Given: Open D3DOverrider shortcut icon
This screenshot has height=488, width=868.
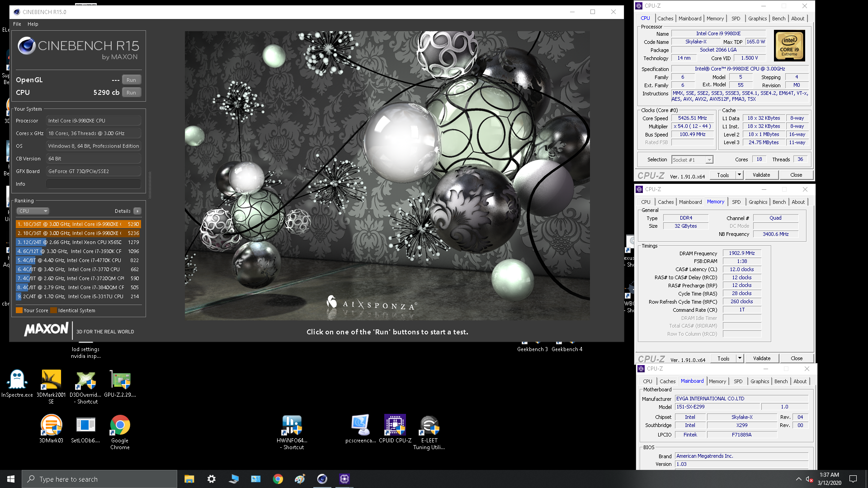Looking at the screenshot, I should tap(85, 386).
